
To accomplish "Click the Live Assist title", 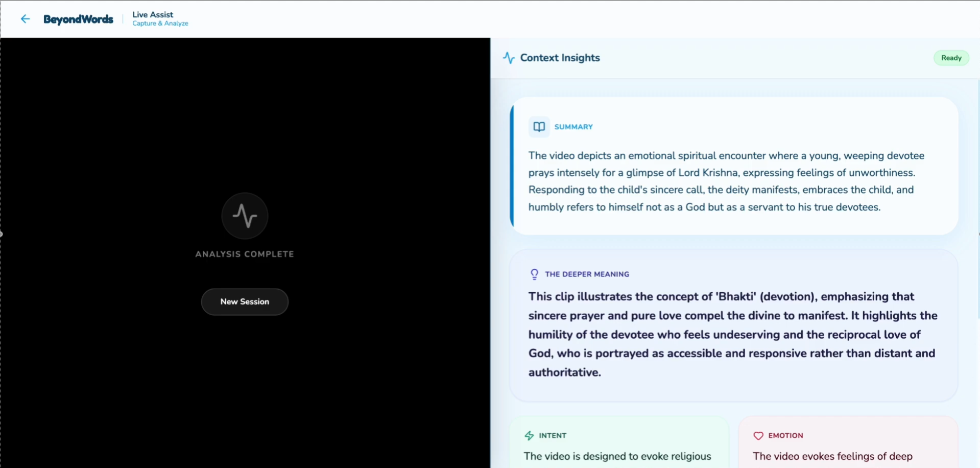I will 153,15.
